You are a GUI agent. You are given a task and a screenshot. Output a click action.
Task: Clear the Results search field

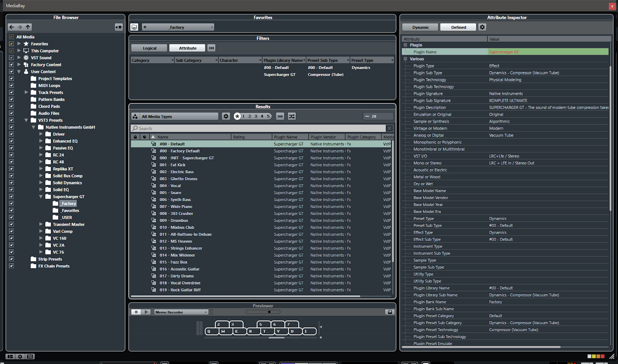[389, 128]
